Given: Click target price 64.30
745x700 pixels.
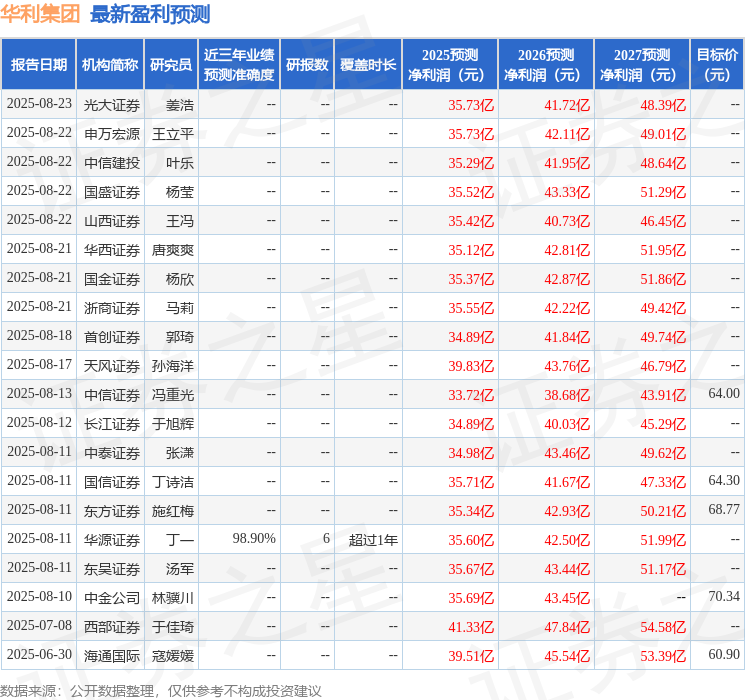Looking at the screenshot, I should pos(724,480).
